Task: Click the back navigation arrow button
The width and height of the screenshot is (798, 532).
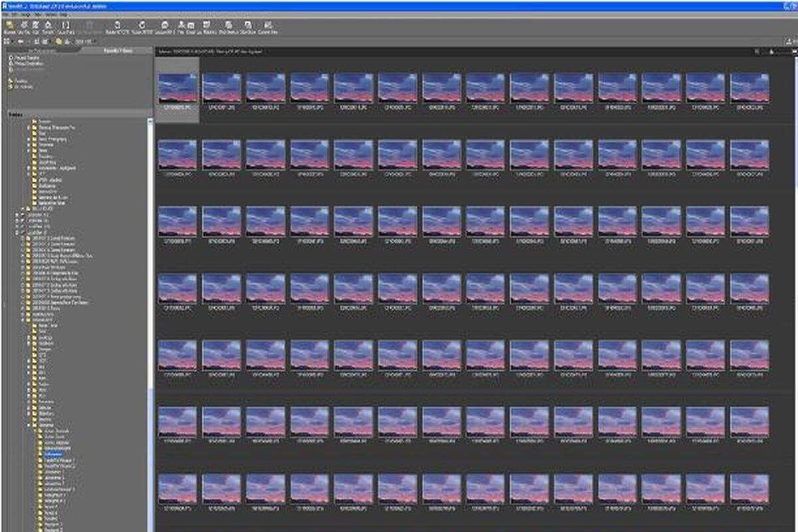Action: pos(21,41)
